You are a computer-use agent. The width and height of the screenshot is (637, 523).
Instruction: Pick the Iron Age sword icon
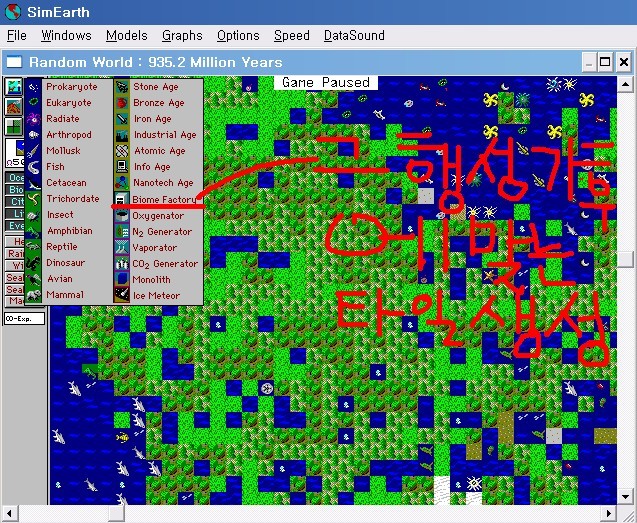tap(121, 119)
